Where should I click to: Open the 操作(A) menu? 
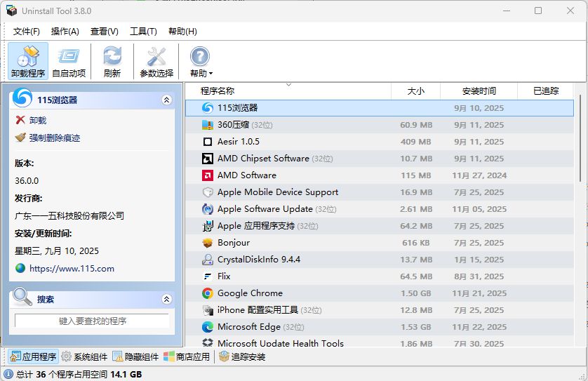(x=65, y=32)
